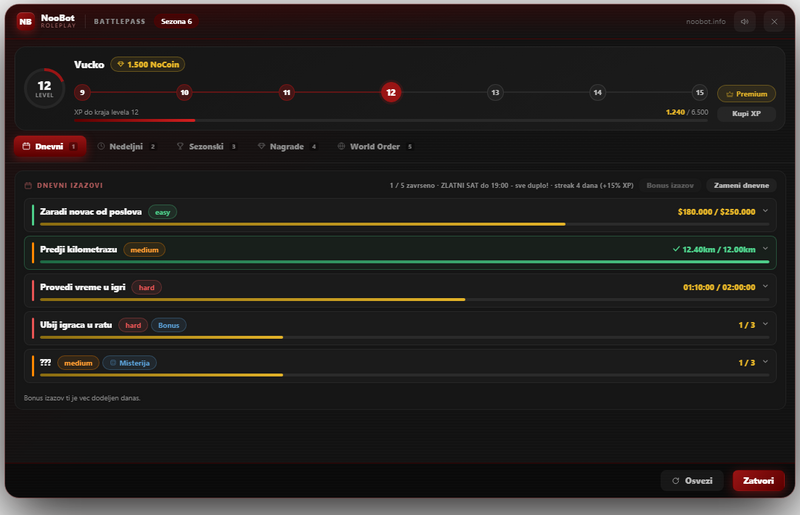Viewport: 800px width, 515px height.
Task: Close the battlepass window with X
Action: [774, 21]
